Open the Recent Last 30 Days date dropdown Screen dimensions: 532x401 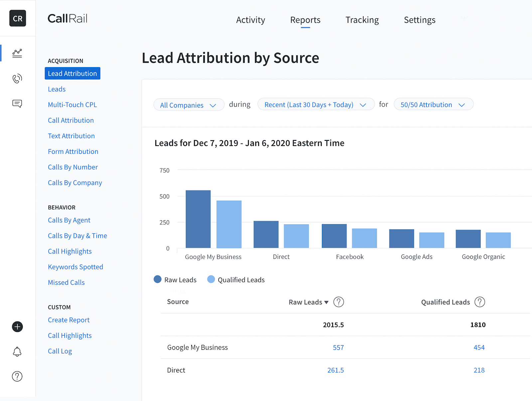tap(316, 104)
